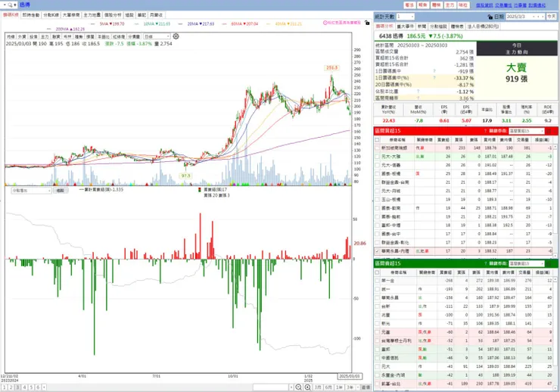Open the 關鍵券商 dropdown in red header

tap(527, 131)
